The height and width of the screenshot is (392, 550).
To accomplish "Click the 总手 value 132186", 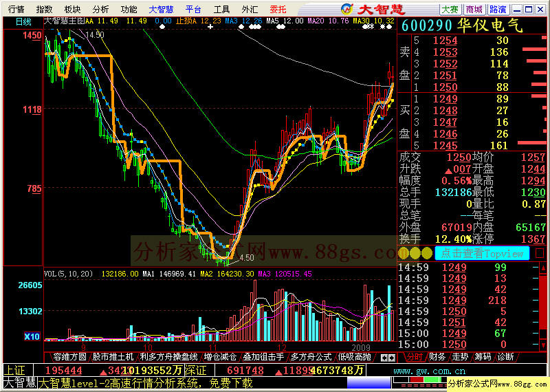I will point(453,193).
